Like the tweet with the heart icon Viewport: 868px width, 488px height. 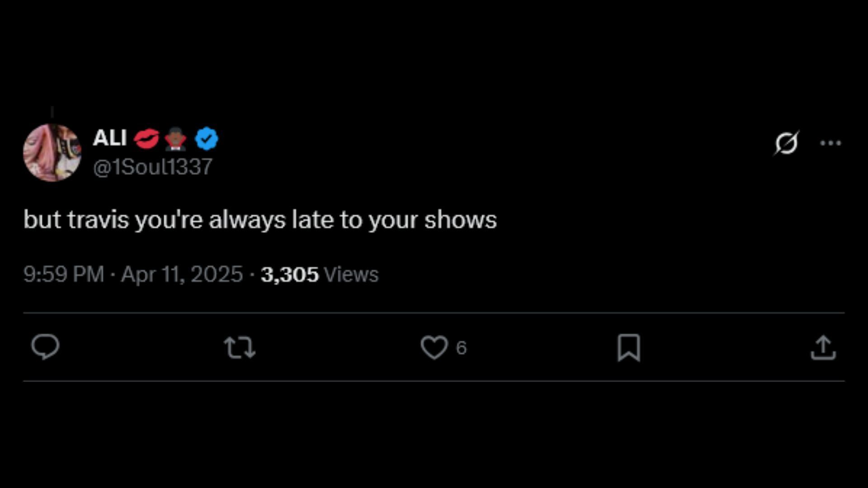[434, 347]
